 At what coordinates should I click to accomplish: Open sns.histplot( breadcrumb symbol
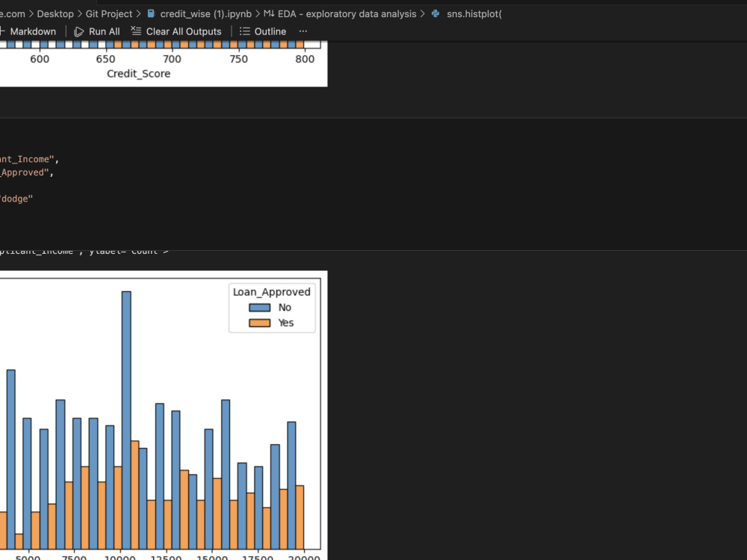point(474,13)
